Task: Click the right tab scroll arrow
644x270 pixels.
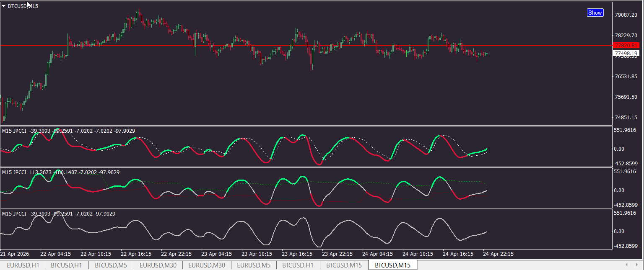Action: tap(637, 265)
